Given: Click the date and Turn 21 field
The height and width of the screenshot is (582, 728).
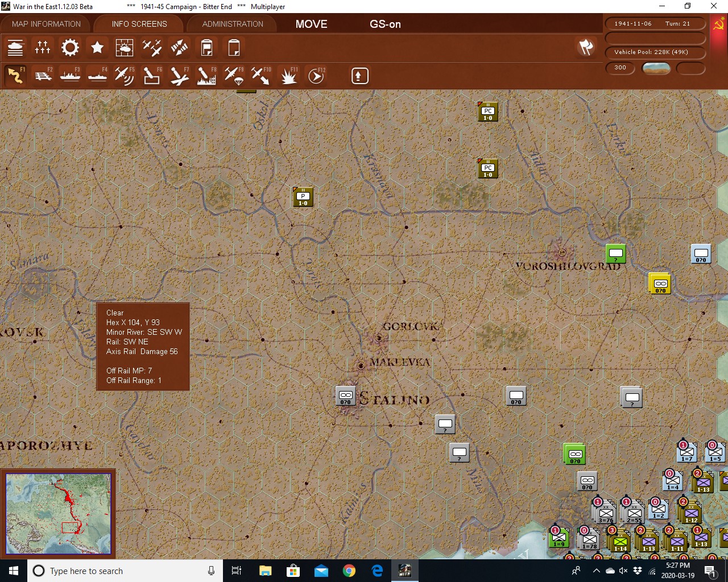Looking at the screenshot, I should pos(656,23).
